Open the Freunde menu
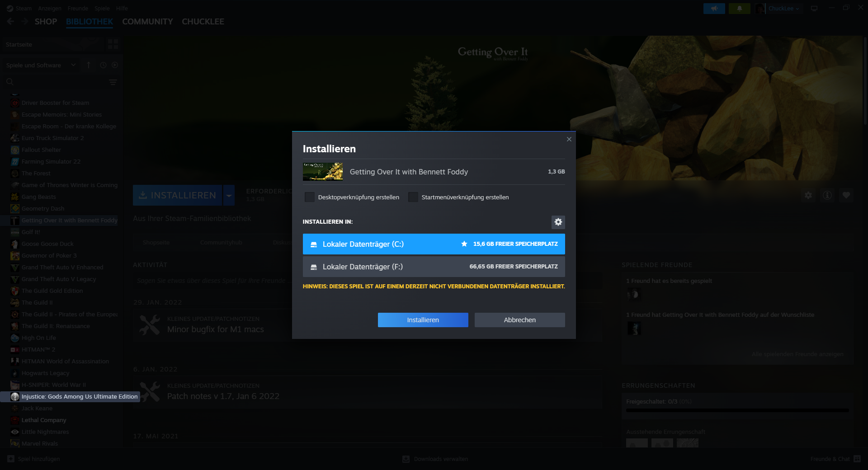 [78, 8]
